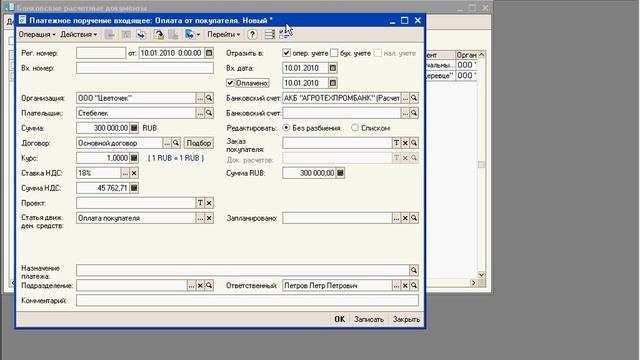Click scroll-right arrow in background window
Screen dimensions: 640x360
(473, 282)
